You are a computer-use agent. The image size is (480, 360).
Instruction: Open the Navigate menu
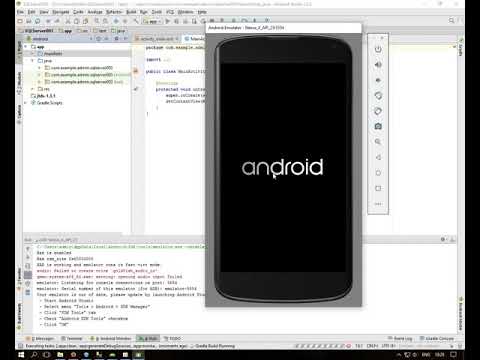(60, 12)
